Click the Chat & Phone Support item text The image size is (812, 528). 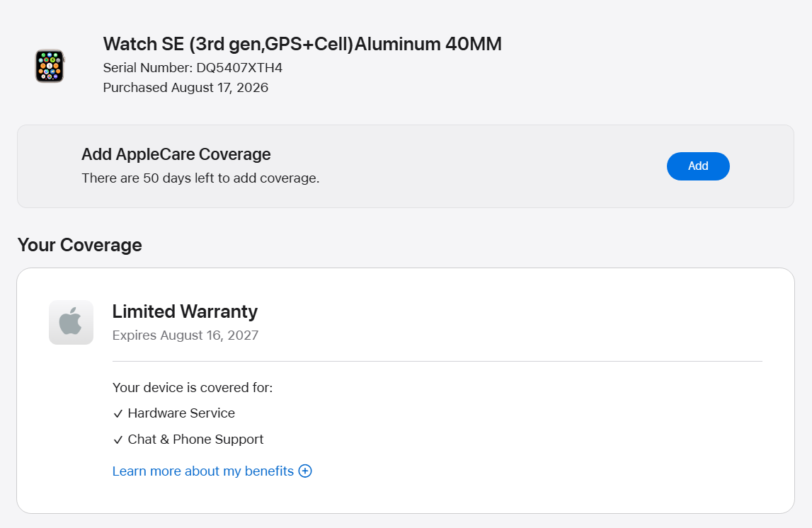[x=196, y=440]
